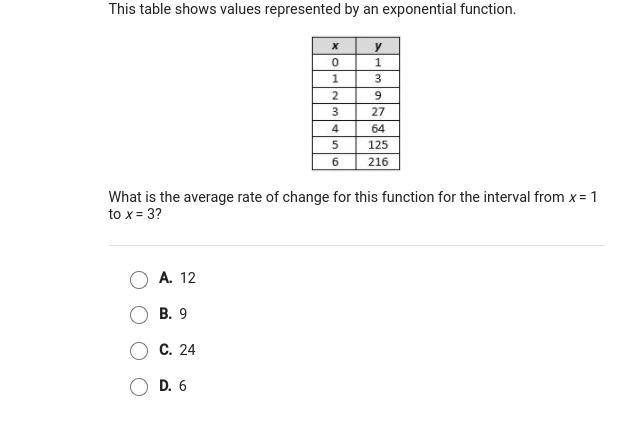The height and width of the screenshot is (425, 629).
Task: Select radio button for answer C
Action: point(139,351)
